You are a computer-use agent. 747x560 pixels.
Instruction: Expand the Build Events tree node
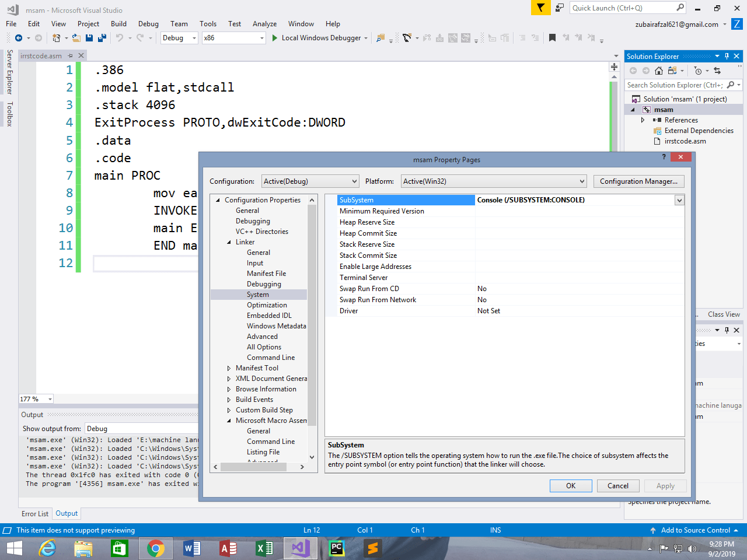tap(229, 400)
